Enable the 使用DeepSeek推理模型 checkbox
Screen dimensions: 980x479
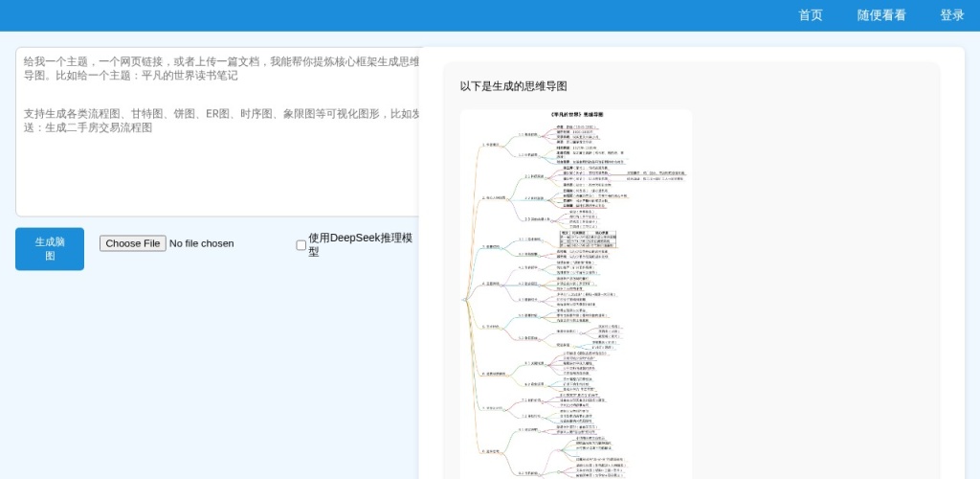tap(301, 245)
